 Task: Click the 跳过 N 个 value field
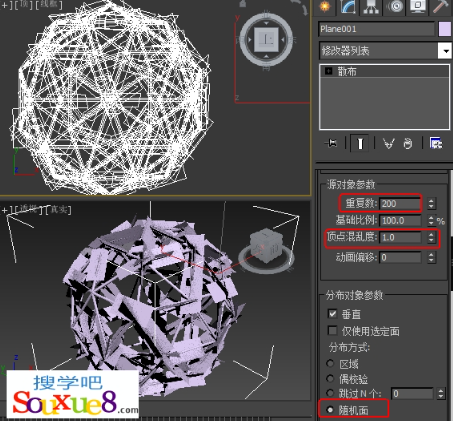(413, 394)
